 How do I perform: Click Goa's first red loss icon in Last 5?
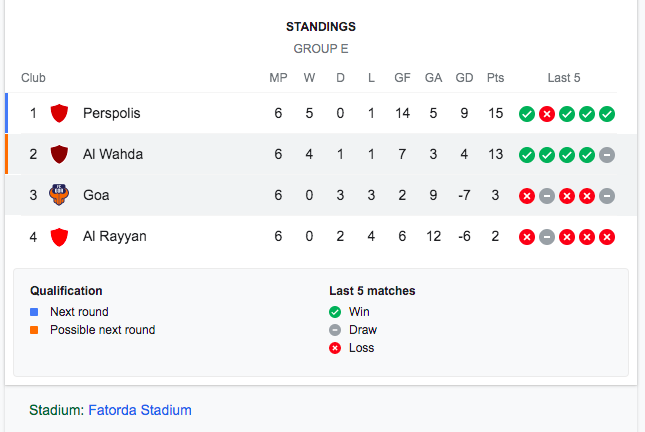527,196
